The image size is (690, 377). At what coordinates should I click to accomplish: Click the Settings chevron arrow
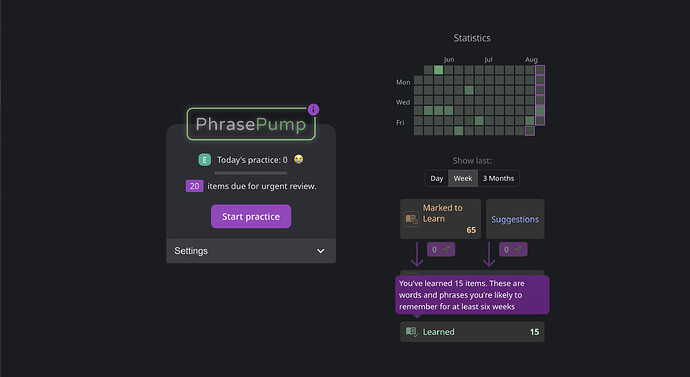pyautogui.click(x=321, y=251)
